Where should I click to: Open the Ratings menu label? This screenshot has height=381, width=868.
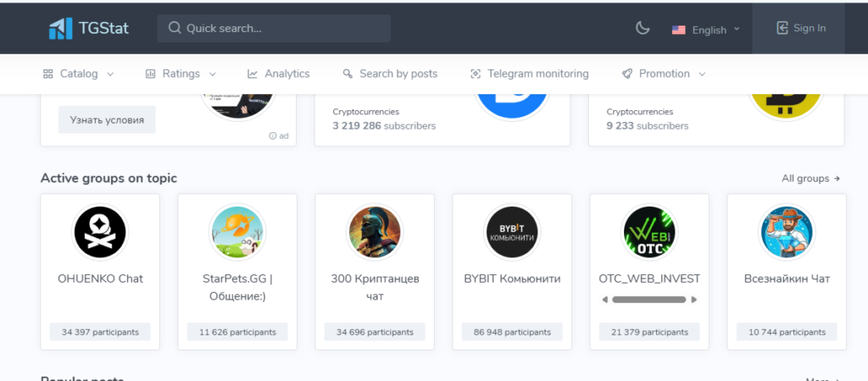181,74
